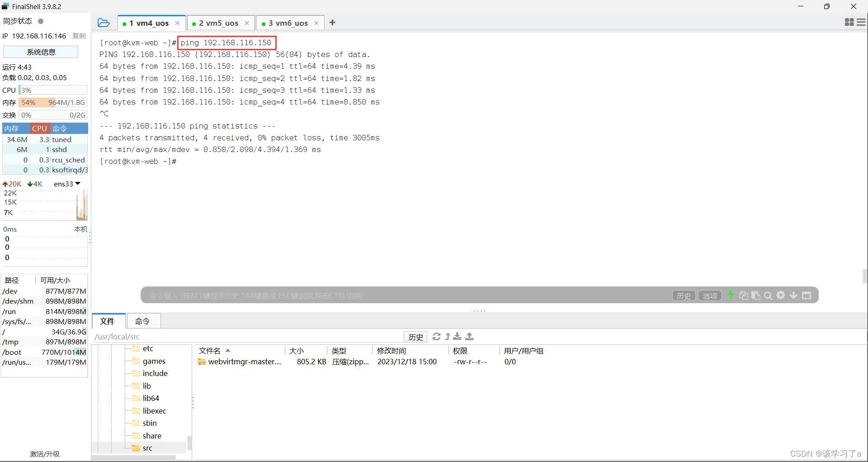868x462 pixels.
Task: Select the 1 vm4_uos tab
Action: pos(149,23)
